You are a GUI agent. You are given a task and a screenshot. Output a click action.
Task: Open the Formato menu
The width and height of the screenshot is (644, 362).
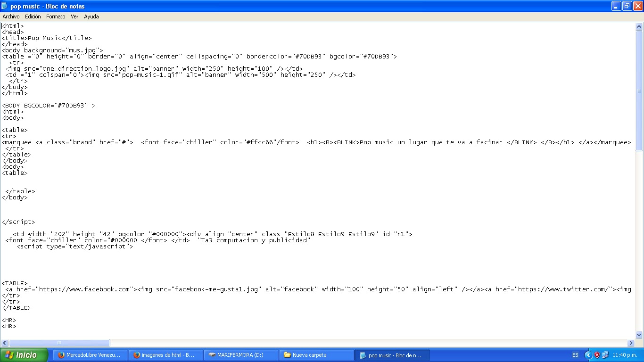pos(56,16)
